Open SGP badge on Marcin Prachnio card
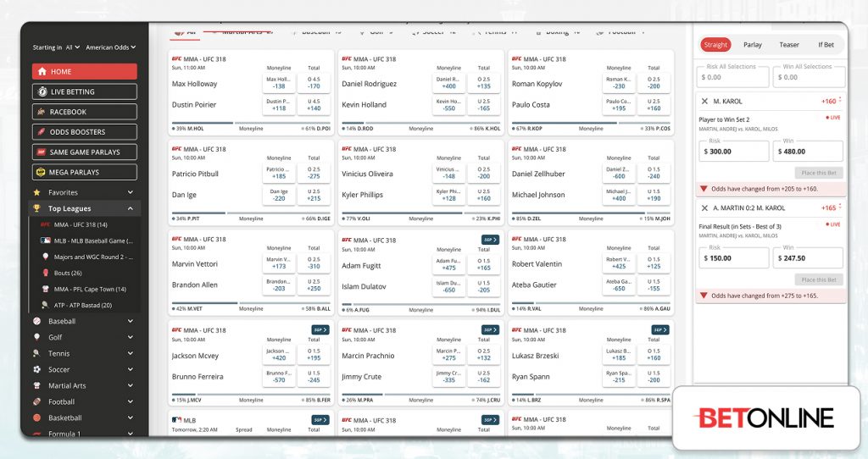This screenshot has height=459, width=868. click(490, 329)
